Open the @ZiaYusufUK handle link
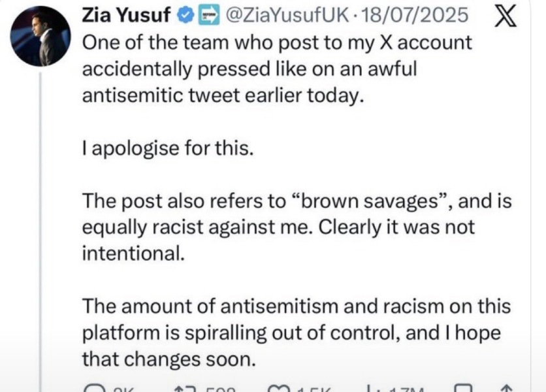The height and width of the screenshot is (392, 546). click(x=287, y=15)
